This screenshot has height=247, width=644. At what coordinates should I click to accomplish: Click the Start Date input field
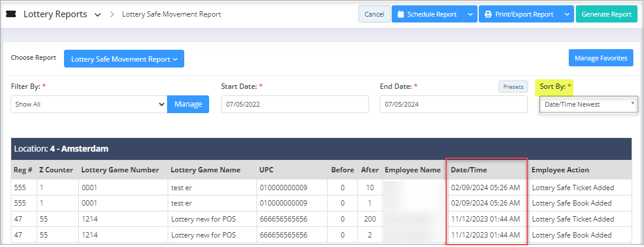(294, 104)
